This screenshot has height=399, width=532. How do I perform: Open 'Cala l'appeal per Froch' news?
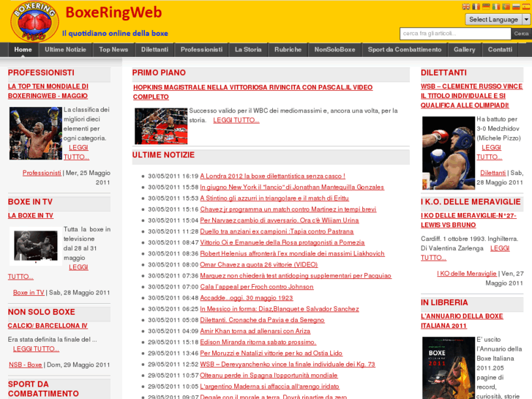point(257,287)
